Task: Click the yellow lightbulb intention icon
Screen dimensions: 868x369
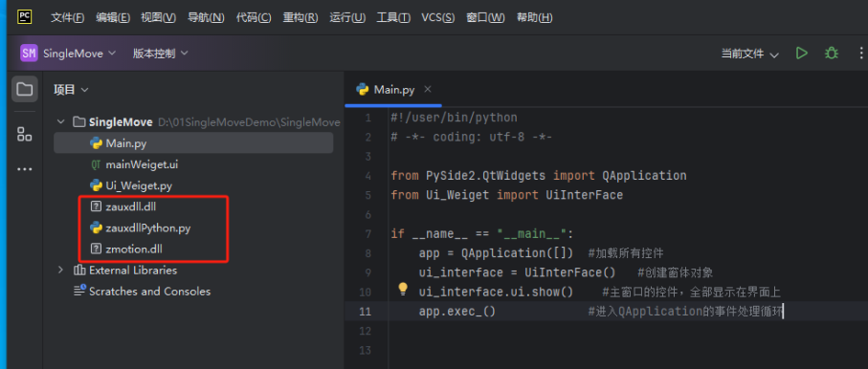Action: click(403, 289)
